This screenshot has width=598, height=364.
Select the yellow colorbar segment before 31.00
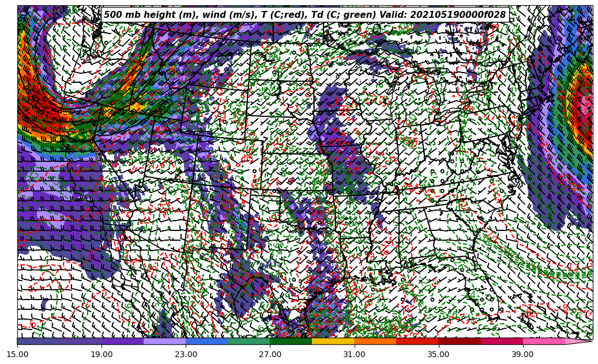click(333, 342)
